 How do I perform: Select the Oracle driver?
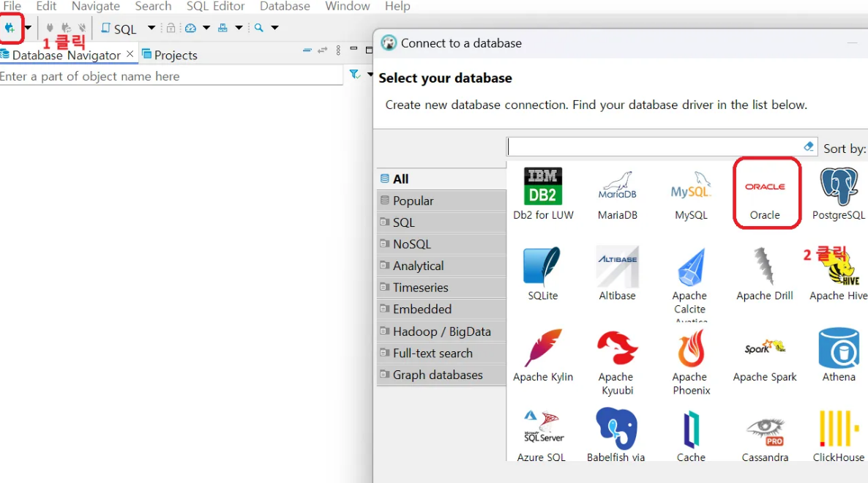pyautogui.click(x=765, y=194)
